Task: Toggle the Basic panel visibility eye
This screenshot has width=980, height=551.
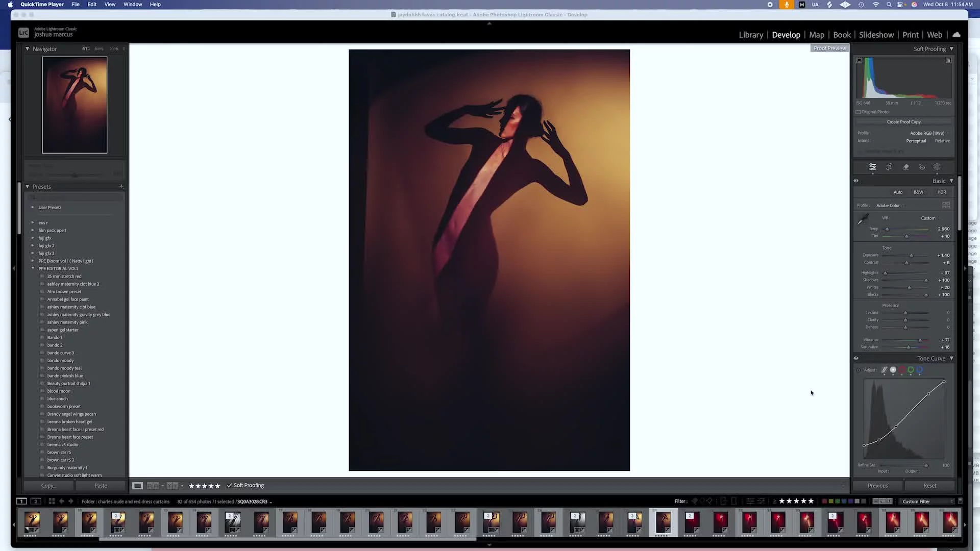Action: (856, 181)
